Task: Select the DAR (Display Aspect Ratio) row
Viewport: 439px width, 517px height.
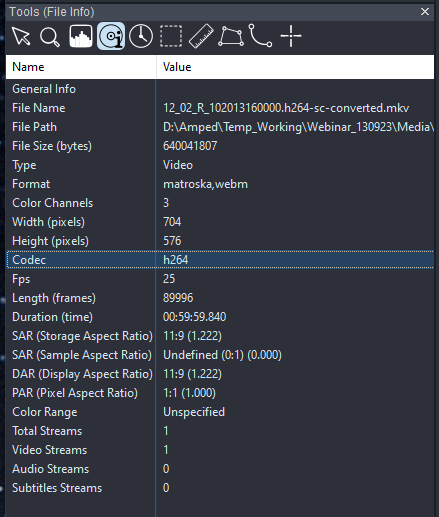Action: click(x=220, y=374)
